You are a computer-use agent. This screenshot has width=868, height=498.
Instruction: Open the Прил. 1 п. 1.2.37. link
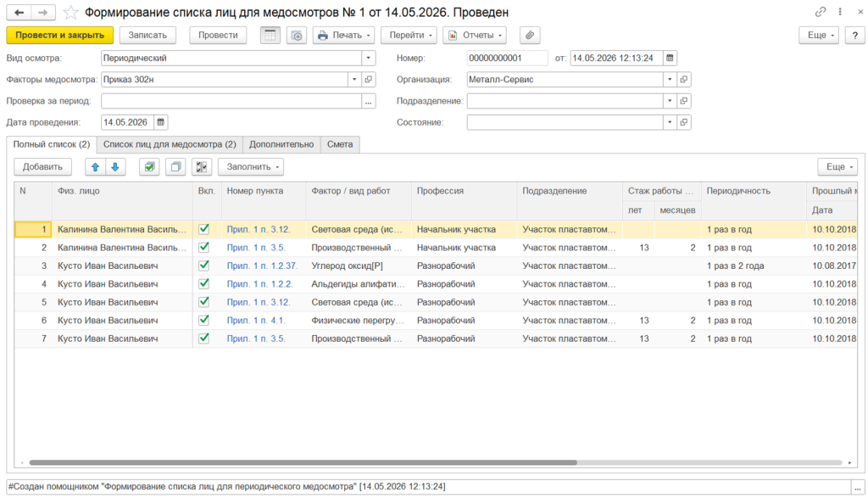point(262,266)
